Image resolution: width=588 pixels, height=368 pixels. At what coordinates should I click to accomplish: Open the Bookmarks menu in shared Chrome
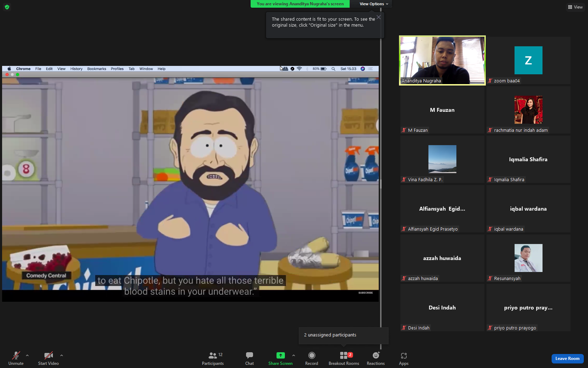coord(97,69)
